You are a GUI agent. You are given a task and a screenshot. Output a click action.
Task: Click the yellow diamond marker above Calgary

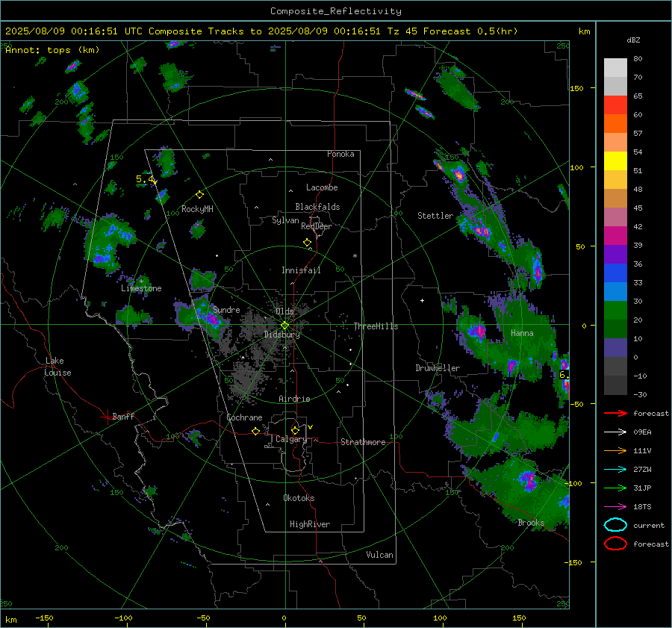click(295, 430)
